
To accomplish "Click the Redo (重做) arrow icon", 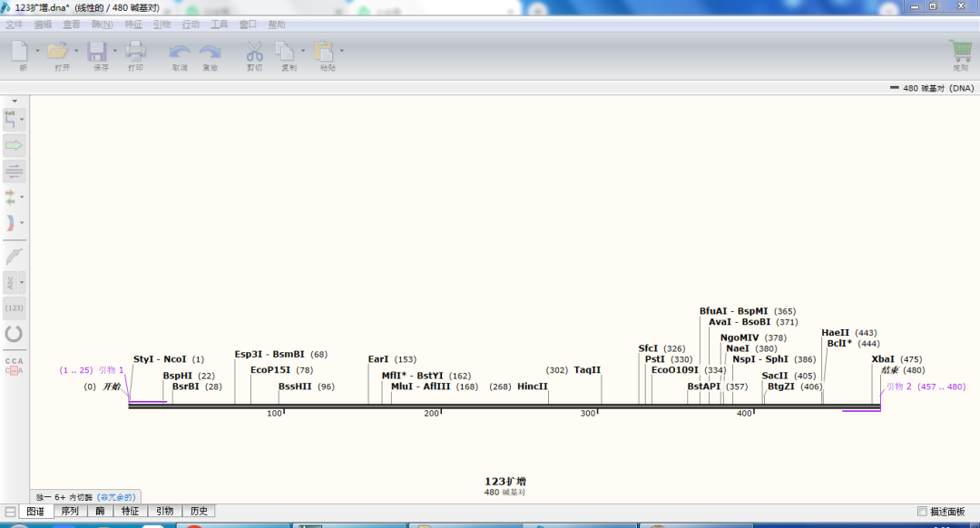I will point(210,52).
